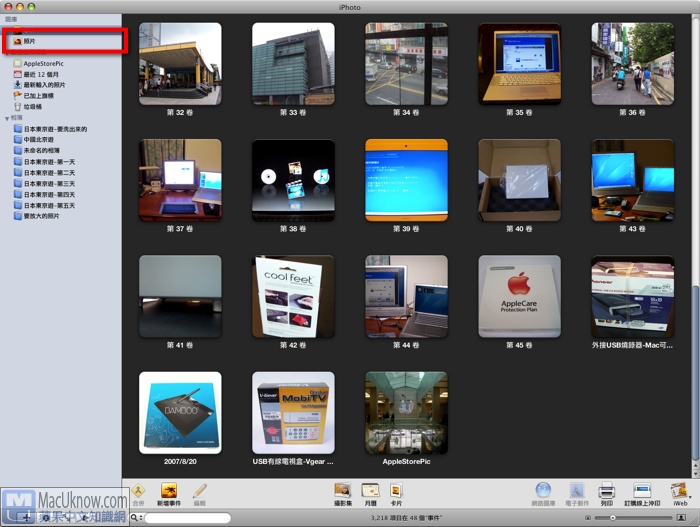Open the search magnifier options dropdown
This screenshot has height=527, width=700.
pos(136,518)
